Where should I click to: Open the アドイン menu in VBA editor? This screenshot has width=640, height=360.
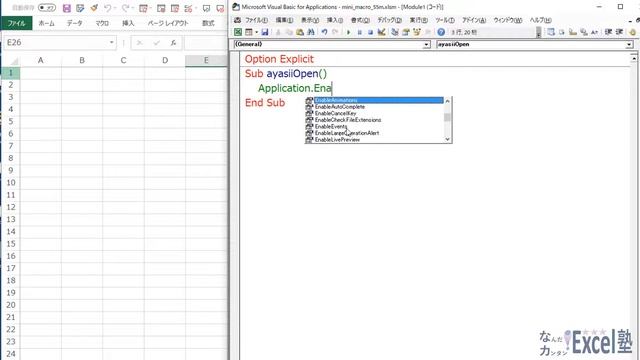pyautogui.click(x=474, y=20)
